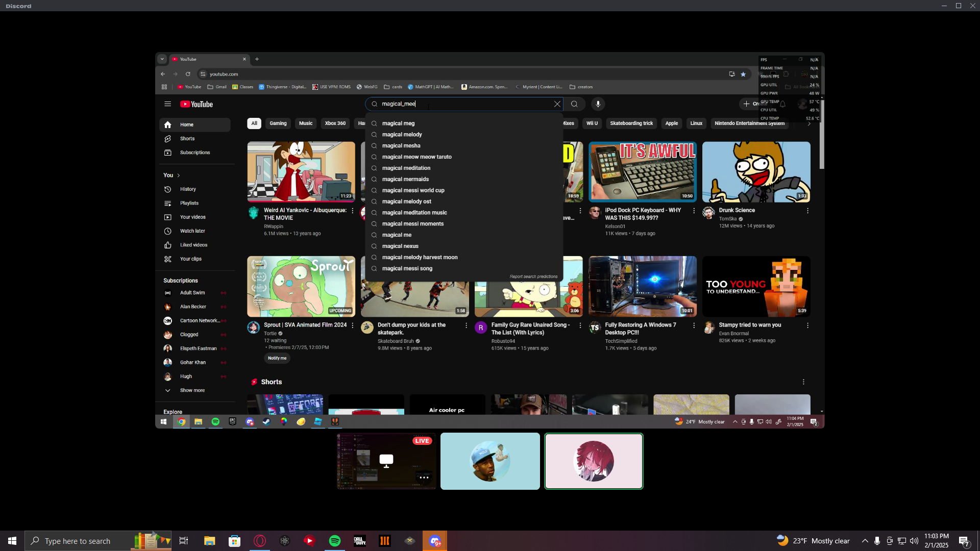Screen dimensions: 980x551
Task: Expand Show more under Subscriptions
Action: point(192,390)
